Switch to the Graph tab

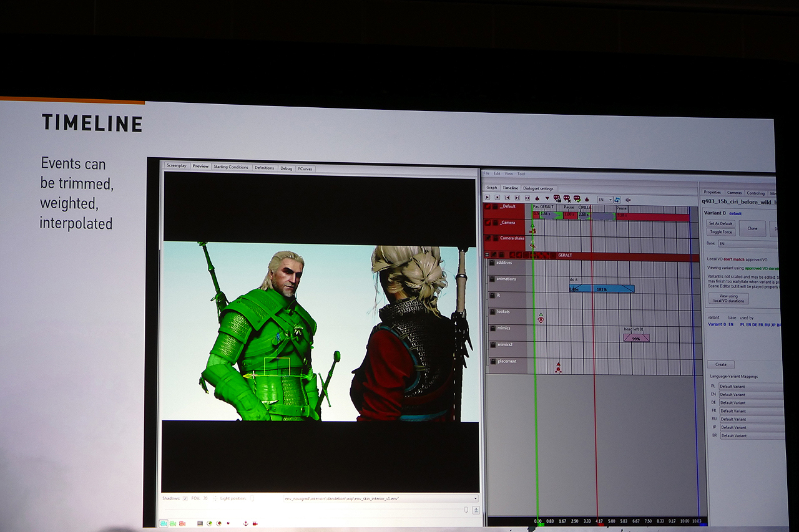[x=492, y=188]
